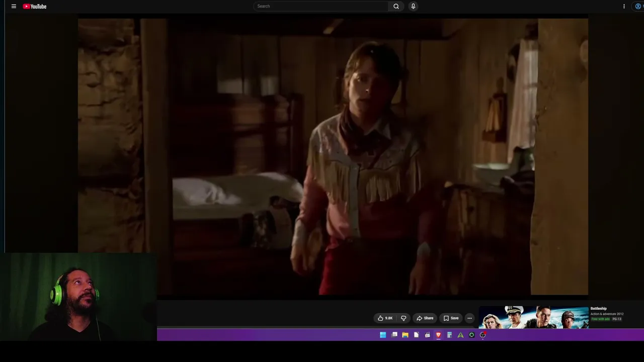The image size is (644, 362).
Task: Save the video to a playlist
Action: click(x=451, y=318)
